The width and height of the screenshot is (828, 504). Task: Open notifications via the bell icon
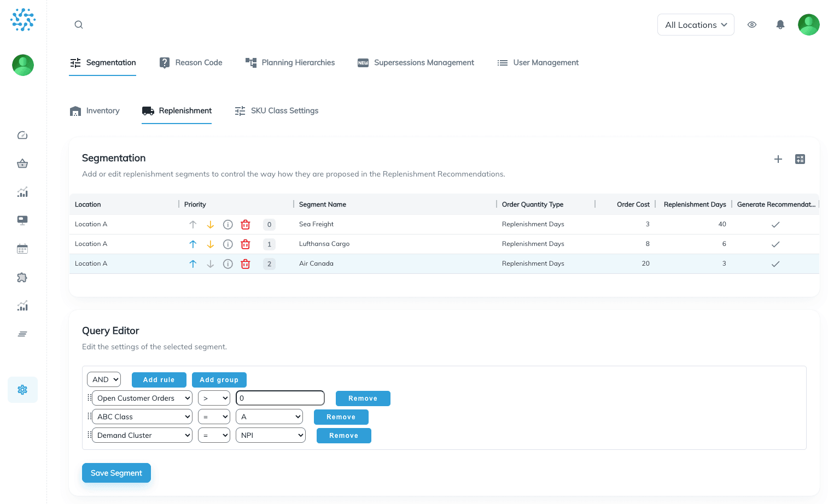780,25
